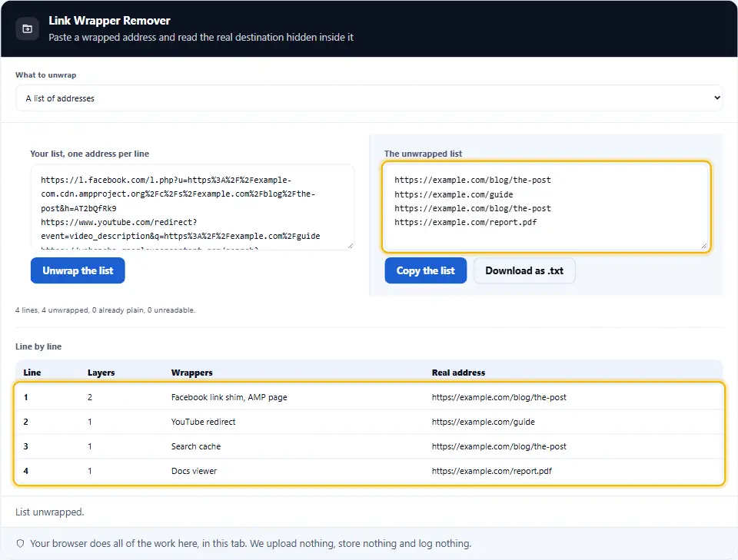Click the "List unwrapped." status message
Screen dimensions: 738x560
[49, 512]
